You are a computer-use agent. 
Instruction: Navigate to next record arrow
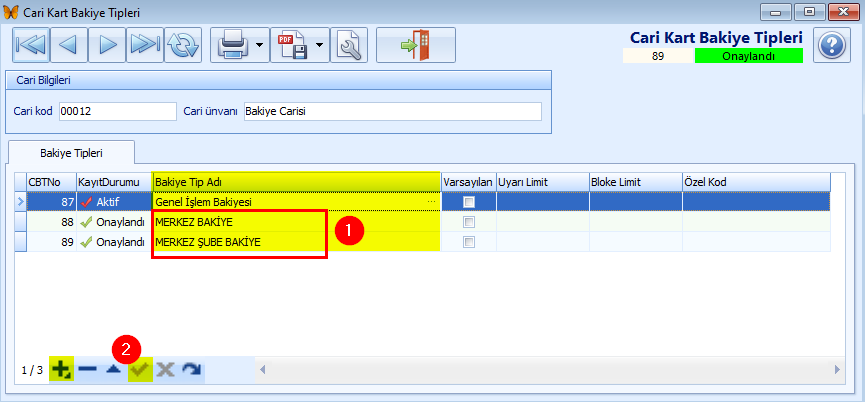pyautogui.click(x=107, y=45)
